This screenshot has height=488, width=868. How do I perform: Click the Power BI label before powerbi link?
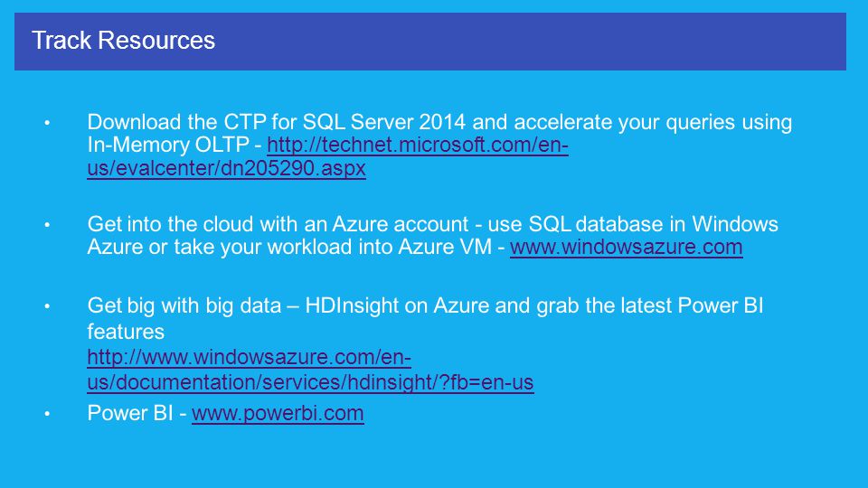pos(130,413)
